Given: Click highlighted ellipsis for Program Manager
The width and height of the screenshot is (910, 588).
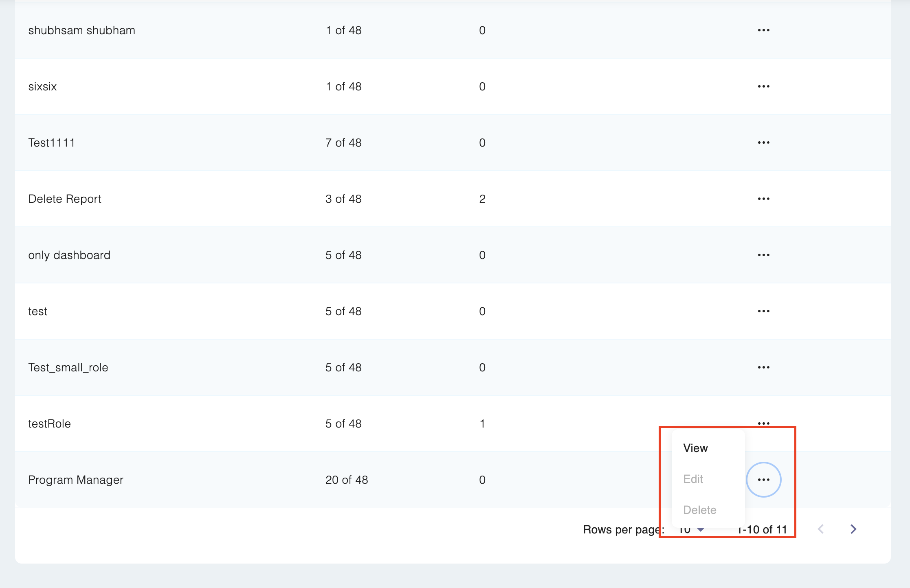Looking at the screenshot, I should pos(763,480).
